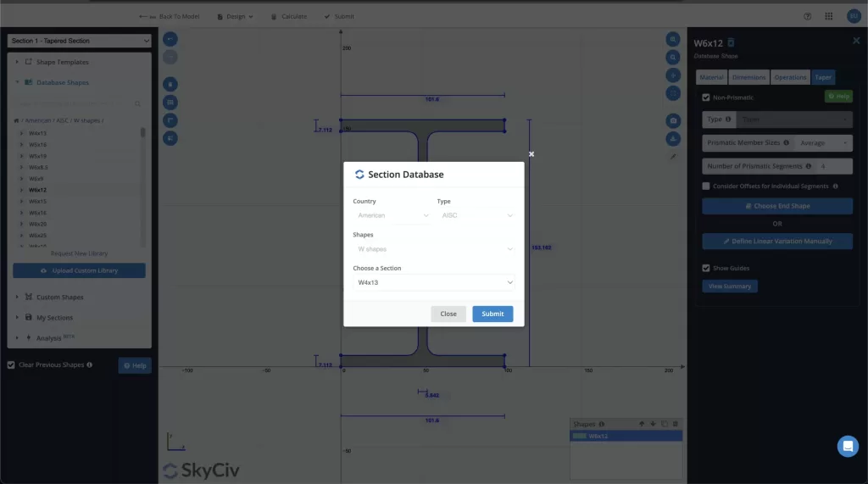Toggle Consider Offsets for Individual Segments checkbox
This screenshot has height=484, width=868.
[x=706, y=186]
